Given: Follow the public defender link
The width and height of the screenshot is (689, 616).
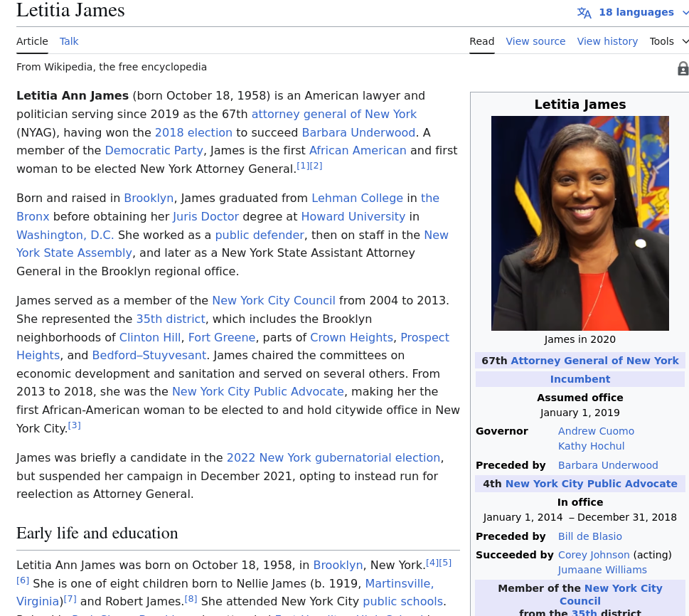Looking at the screenshot, I should [260, 235].
